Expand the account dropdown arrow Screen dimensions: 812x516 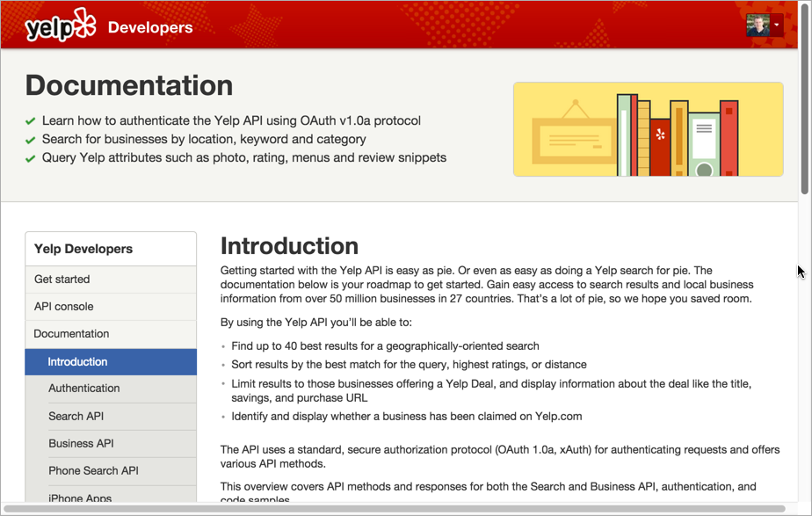[777, 25]
